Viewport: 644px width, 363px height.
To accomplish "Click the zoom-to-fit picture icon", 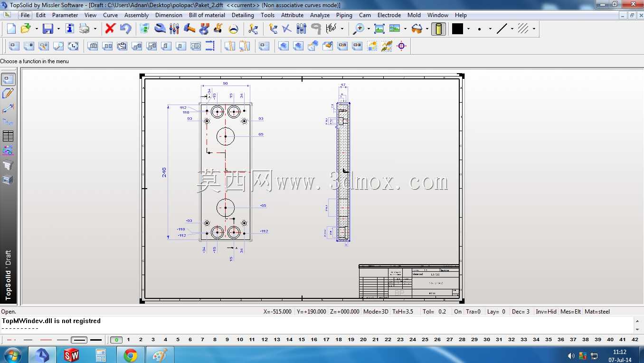I will click(379, 29).
